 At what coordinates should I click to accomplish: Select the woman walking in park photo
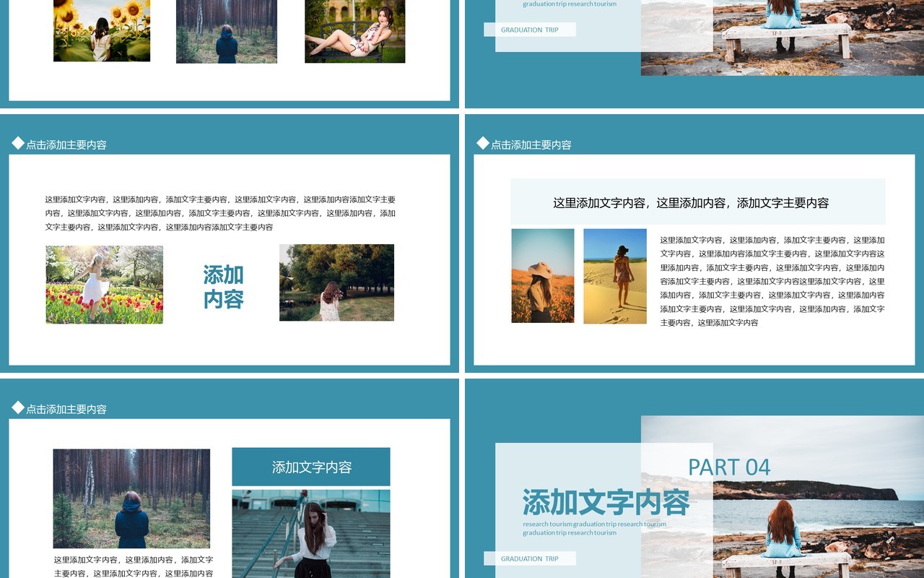click(336, 282)
